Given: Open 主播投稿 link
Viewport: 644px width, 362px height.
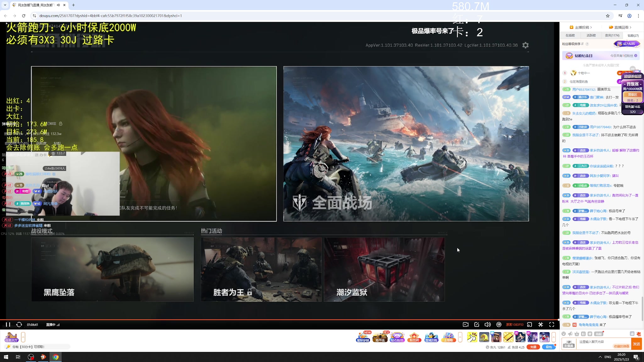Looking at the screenshot, I should pos(581,27).
